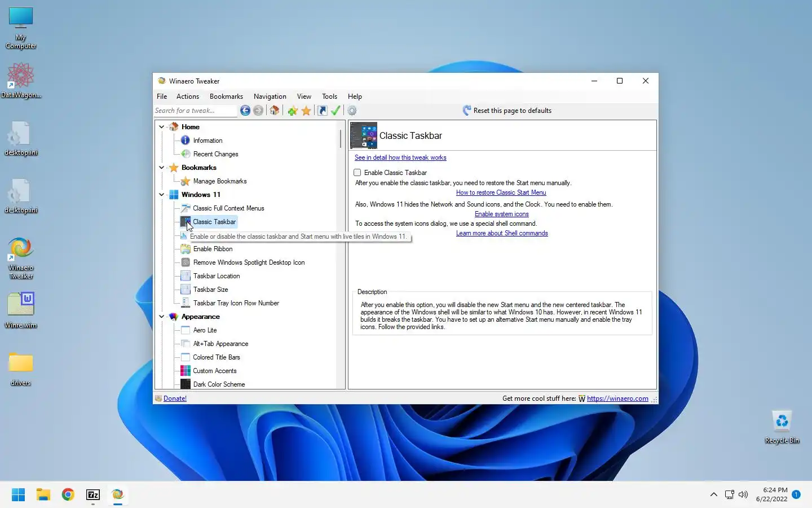
Task: Click See in detail how this tweak works
Action: click(x=400, y=157)
